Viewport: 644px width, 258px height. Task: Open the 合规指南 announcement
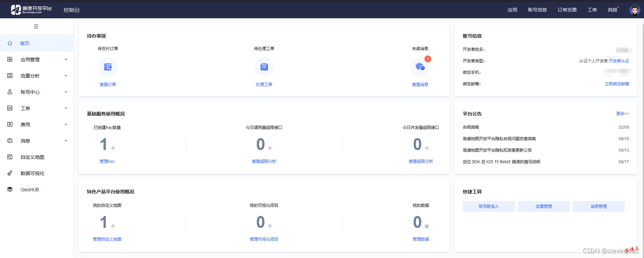471,127
